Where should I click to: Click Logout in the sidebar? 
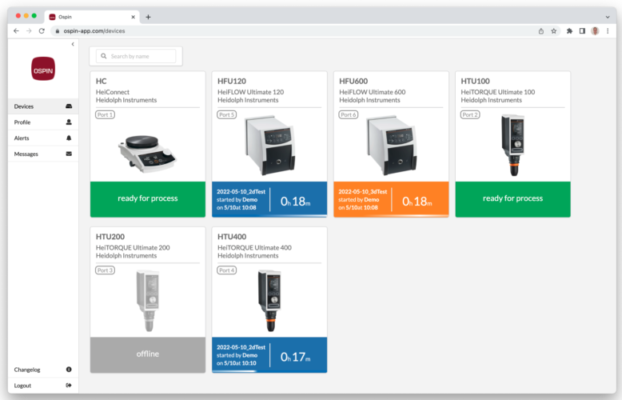pos(43,385)
